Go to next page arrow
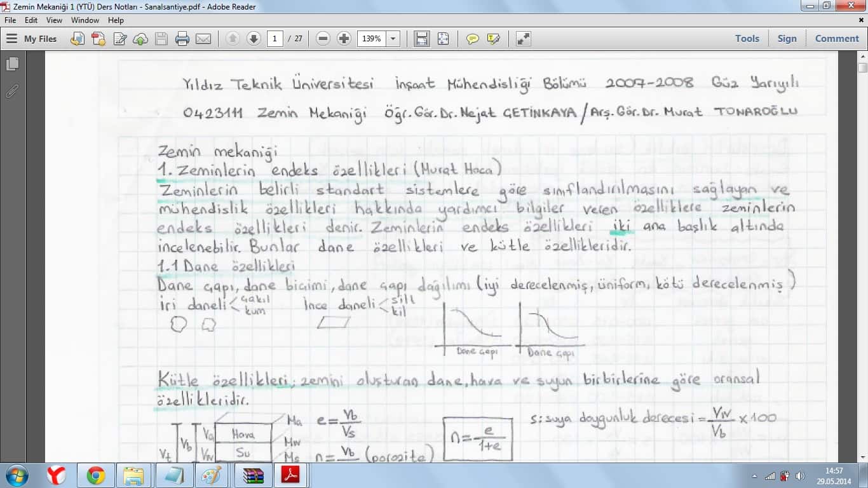The width and height of the screenshot is (868, 488). [x=254, y=39]
